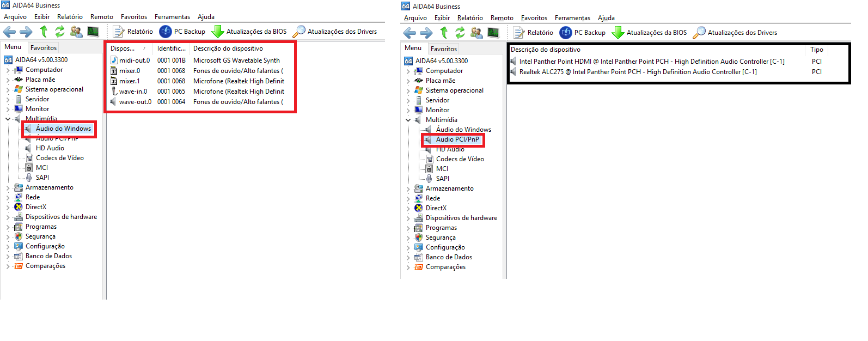Screen dimensions: 868x341
Task: Select Segurança in the right window tree
Action: pyautogui.click(x=441, y=238)
